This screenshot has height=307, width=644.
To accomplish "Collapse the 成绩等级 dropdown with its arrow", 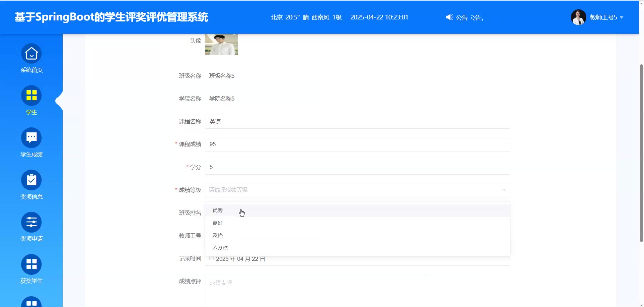I will tap(503, 190).
